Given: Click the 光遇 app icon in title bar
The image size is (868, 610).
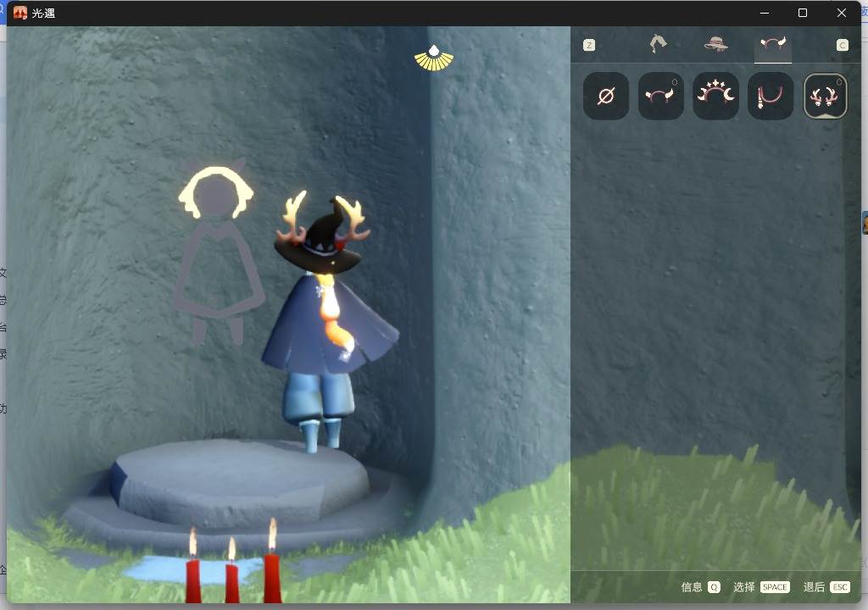Looking at the screenshot, I should coord(20,13).
